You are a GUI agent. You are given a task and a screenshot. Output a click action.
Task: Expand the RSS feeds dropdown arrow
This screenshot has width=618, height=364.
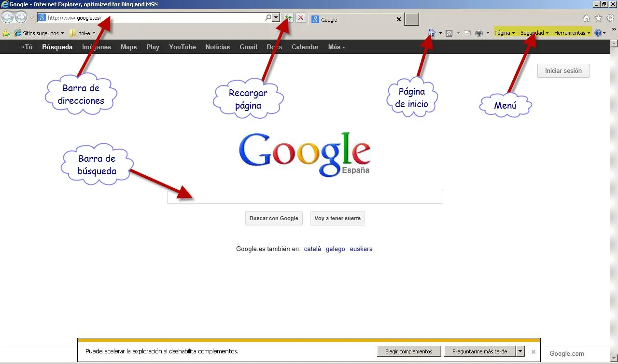(458, 33)
